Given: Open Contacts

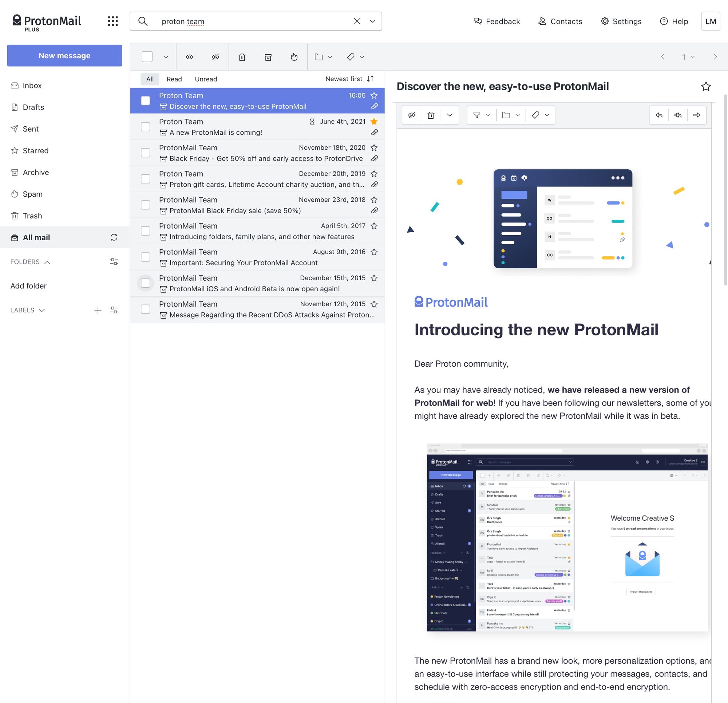Looking at the screenshot, I should [x=560, y=21].
